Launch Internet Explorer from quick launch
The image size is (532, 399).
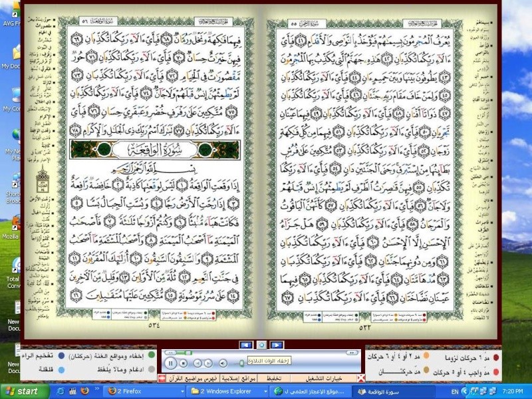[61, 391]
